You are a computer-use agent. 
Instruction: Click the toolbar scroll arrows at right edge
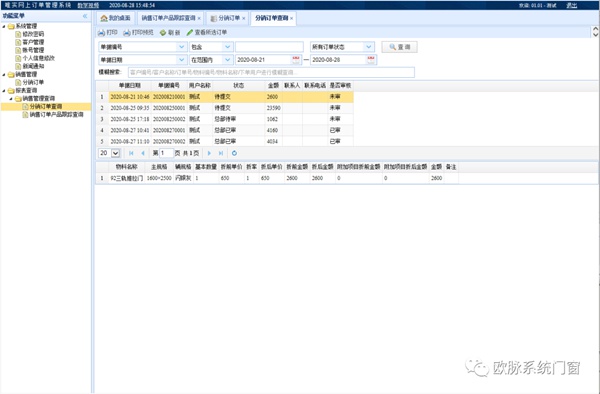click(x=595, y=32)
